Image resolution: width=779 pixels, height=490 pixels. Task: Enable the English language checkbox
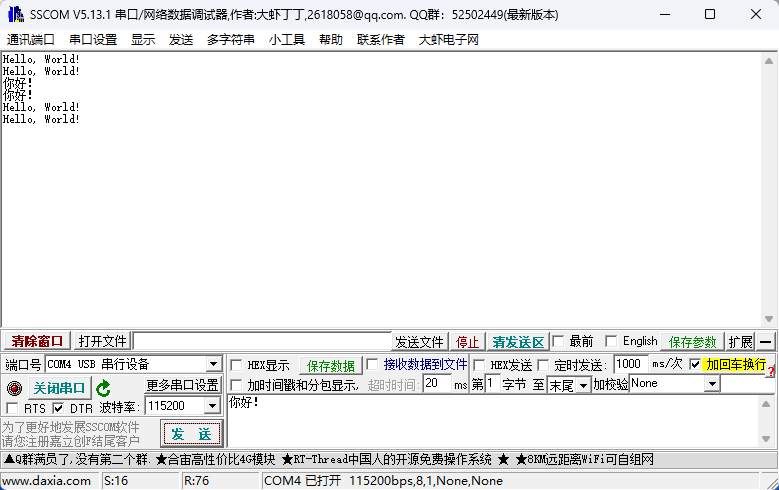611,341
